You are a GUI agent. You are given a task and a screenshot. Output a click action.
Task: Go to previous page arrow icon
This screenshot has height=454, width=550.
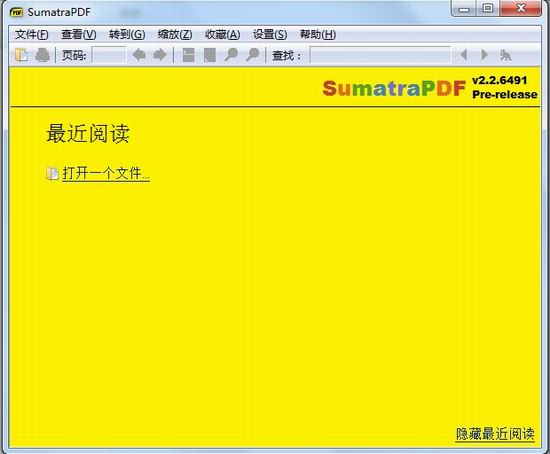(x=139, y=55)
